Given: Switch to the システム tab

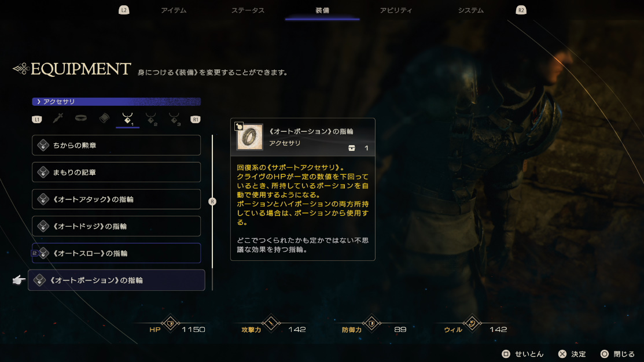Looking at the screenshot, I should [470, 10].
